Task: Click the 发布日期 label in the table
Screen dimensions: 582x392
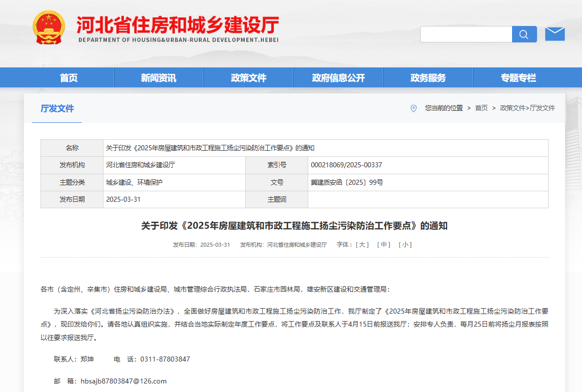Action: pyautogui.click(x=72, y=200)
